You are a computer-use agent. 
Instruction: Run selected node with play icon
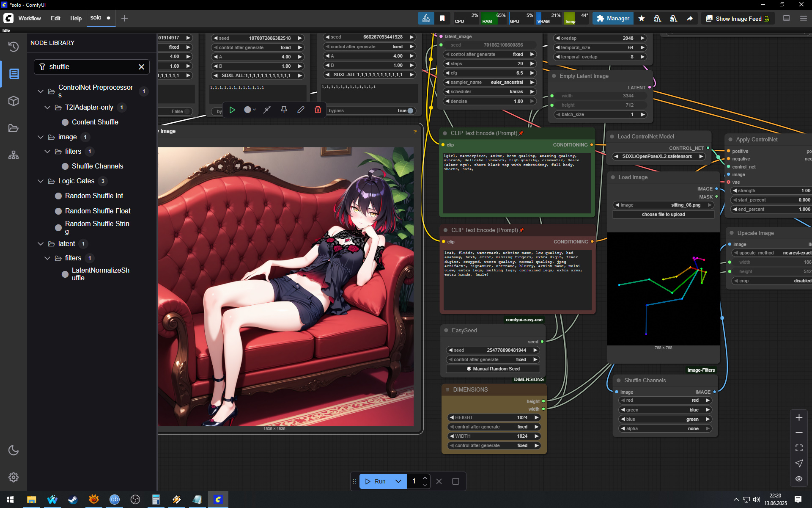(232, 110)
